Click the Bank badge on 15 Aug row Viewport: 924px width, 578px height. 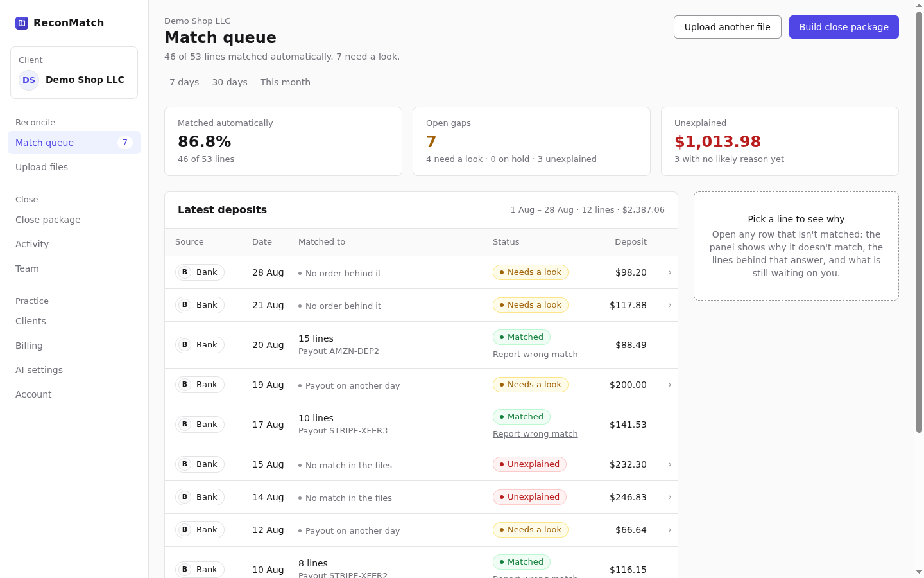tap(200, 464)
